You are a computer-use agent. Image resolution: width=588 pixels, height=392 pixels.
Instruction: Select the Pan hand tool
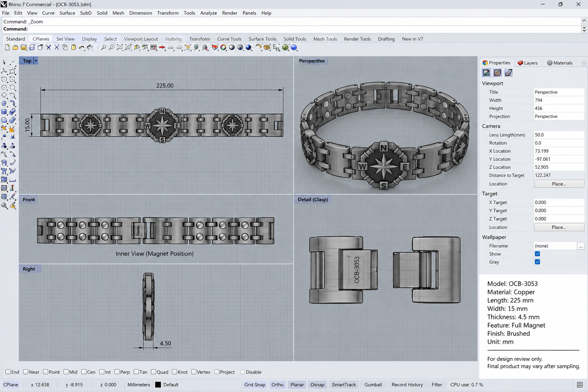coord(90,47)
